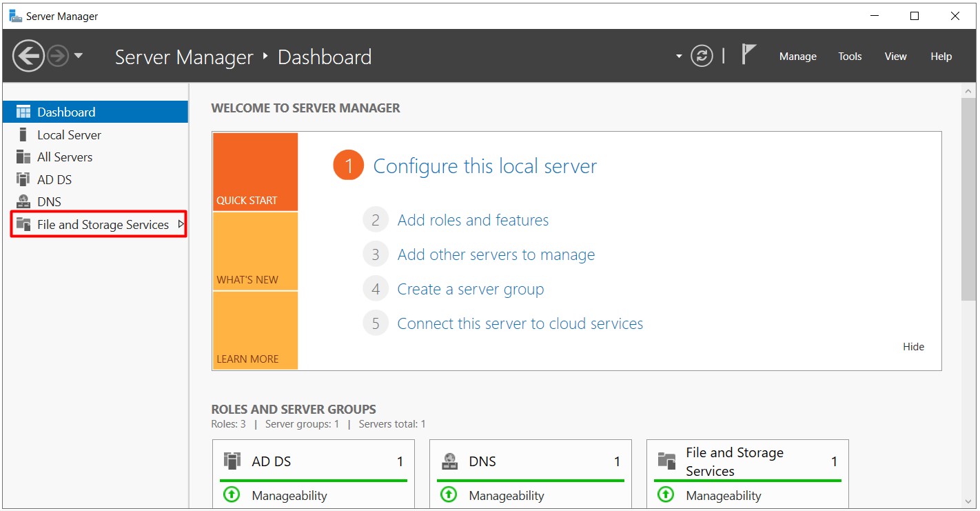Click the DNS icon in sidebar
980x511 pixels.
pos(23,202)
